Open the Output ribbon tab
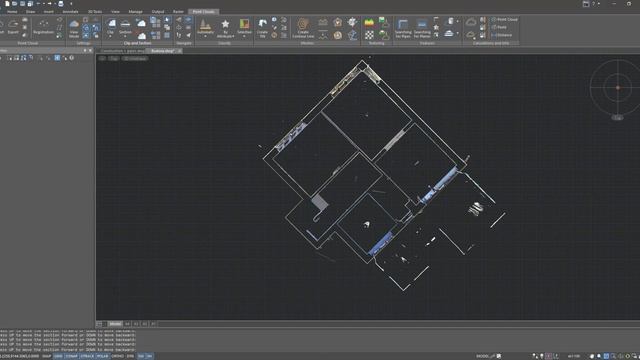 coord(158,12)
